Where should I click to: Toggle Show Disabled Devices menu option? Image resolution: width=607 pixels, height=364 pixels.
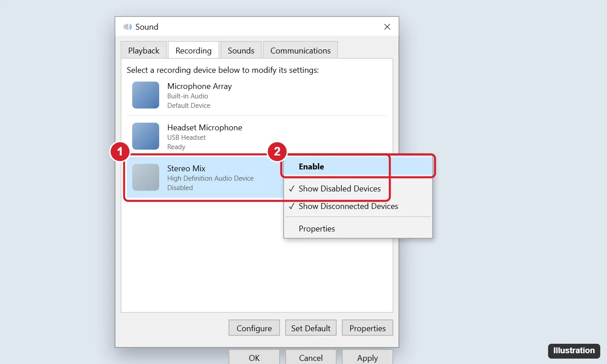358,189
